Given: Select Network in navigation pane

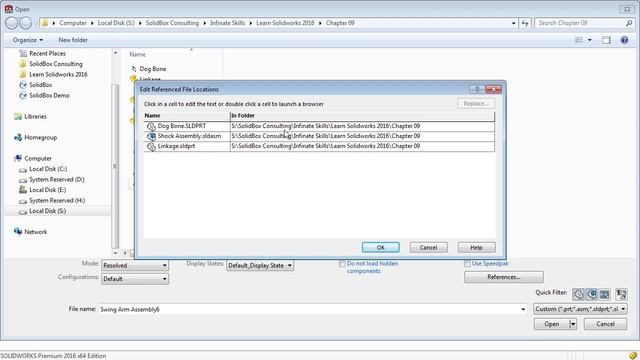Looking at the screenshot, I should (36, 232).
